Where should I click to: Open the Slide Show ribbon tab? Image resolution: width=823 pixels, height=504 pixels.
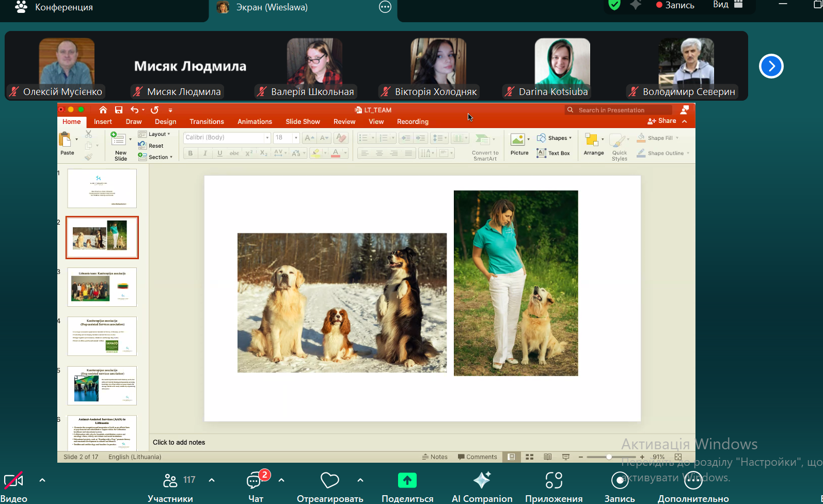tap(303, 122)
